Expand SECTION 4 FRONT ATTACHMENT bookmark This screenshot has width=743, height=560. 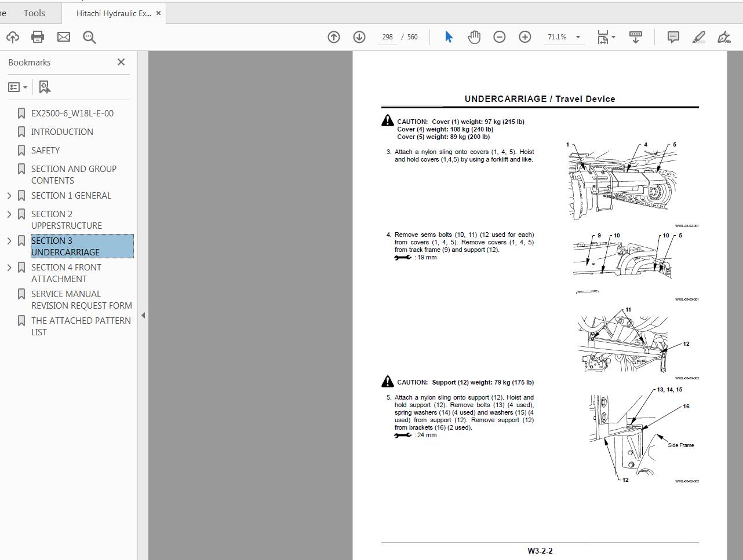[x=9, y=268]
